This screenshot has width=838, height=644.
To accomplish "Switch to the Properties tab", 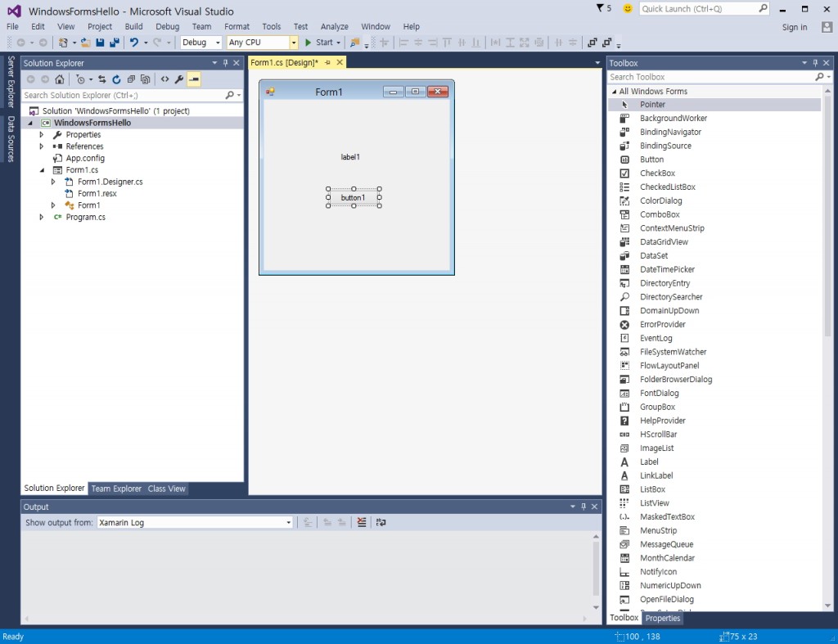I will 663,619.
